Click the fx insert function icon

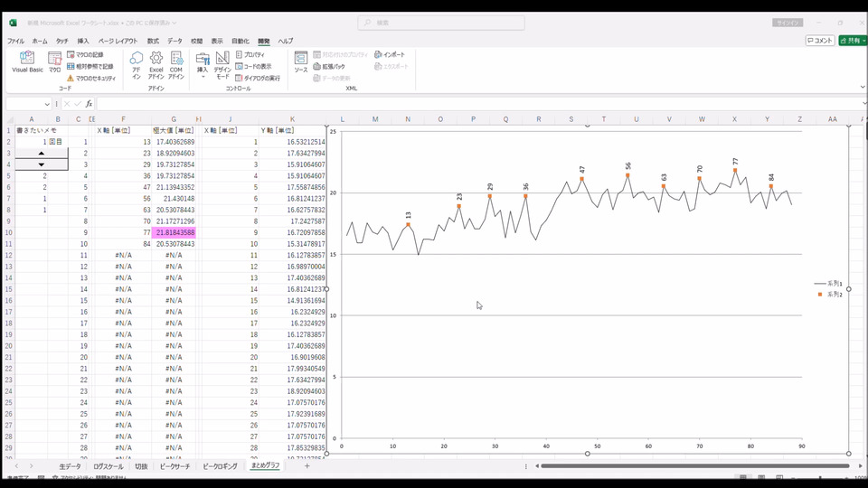(x=89, y=104)
